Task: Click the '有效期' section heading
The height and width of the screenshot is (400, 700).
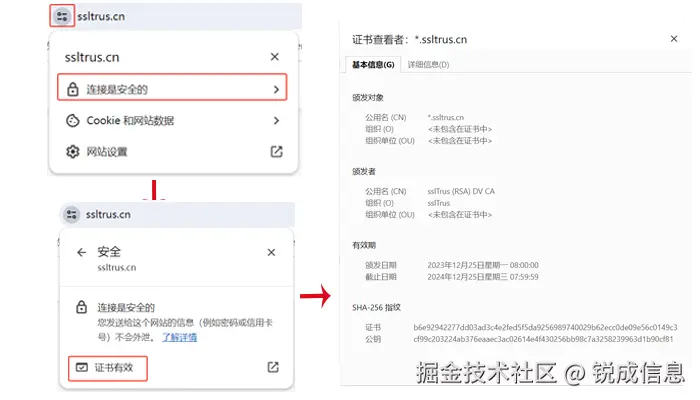Action: point(364,245)
